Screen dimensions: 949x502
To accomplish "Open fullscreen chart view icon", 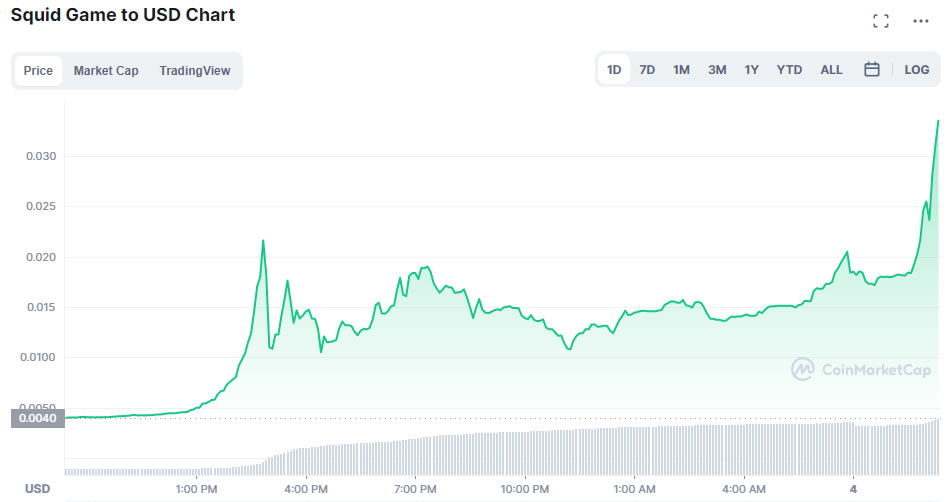I will click(881, 21).
